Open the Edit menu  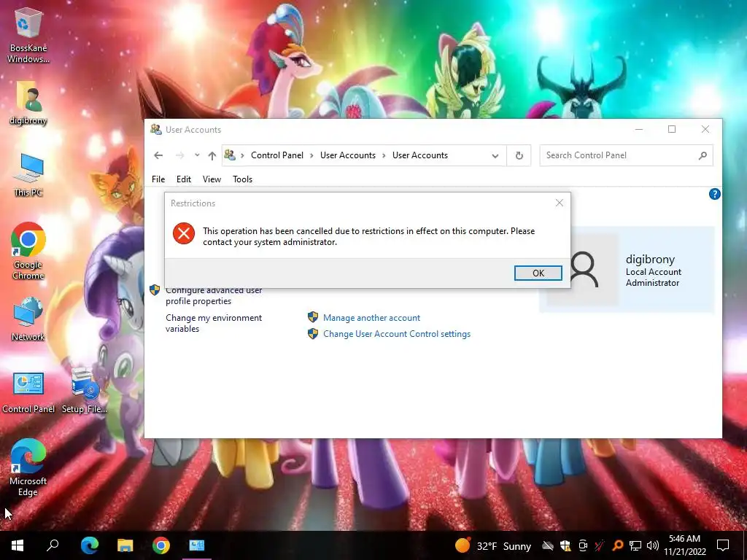click(183, 179)
